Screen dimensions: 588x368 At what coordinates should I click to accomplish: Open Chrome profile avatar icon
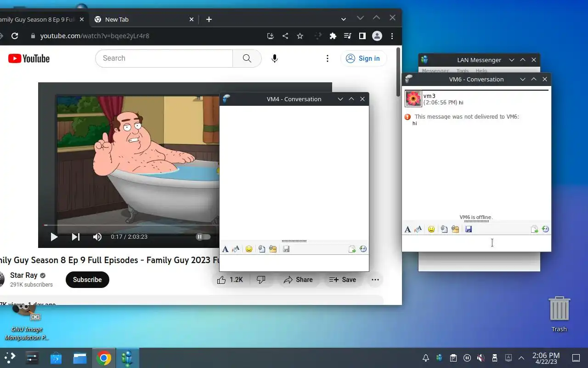[x=377, y=36]
